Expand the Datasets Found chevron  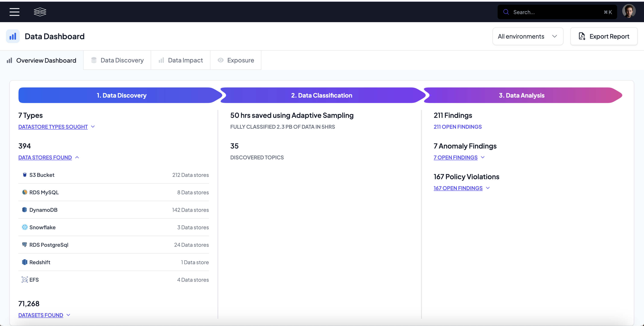click(x=68, y=315)
